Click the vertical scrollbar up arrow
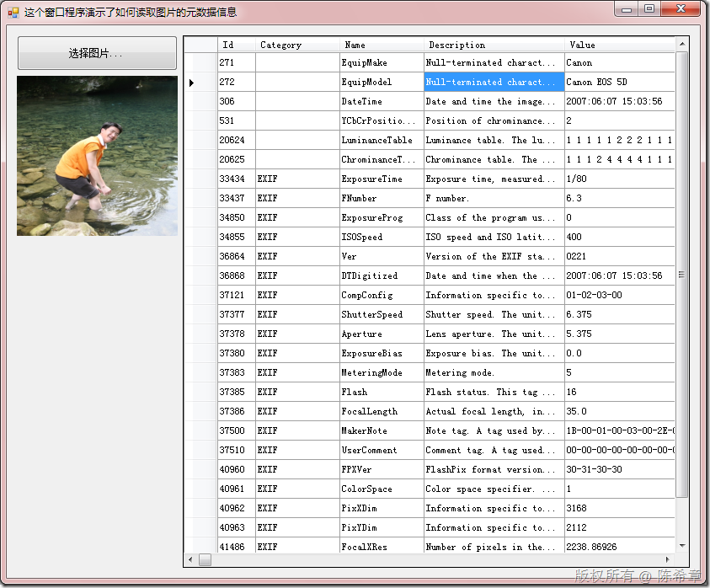 tap(682, 44)
